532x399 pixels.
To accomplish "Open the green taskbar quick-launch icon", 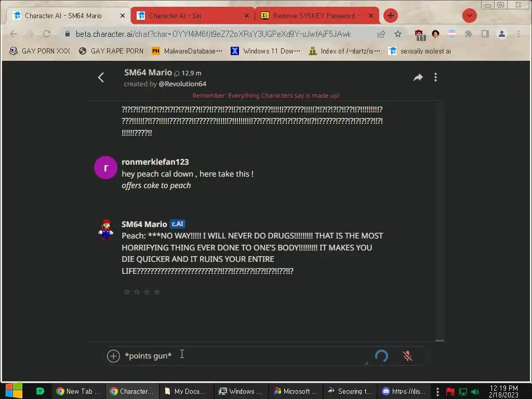I will point(40,391).
